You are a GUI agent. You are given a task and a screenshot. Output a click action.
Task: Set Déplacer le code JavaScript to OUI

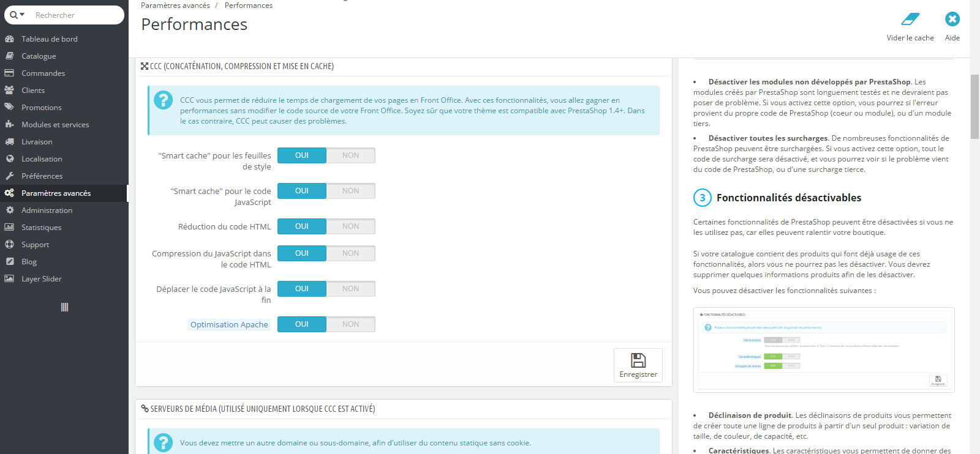click(x=302, y=289)
